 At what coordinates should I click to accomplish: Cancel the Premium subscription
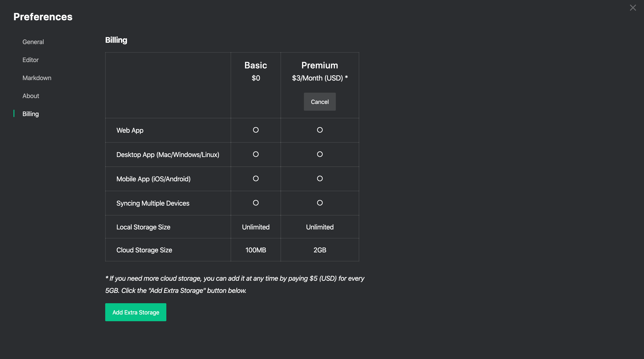pos(319,102)
